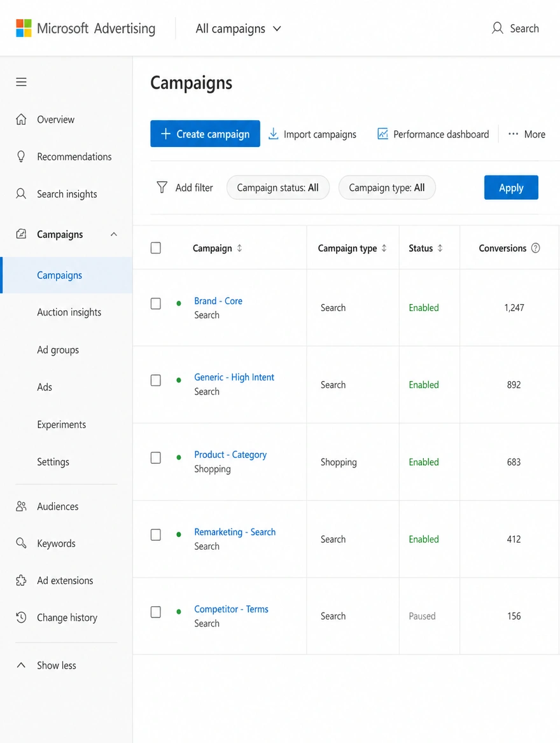Viewport: 560px width, 743px height.
Task: Click the Performance dashboard chart icon
Action: [x=382, y=134]
